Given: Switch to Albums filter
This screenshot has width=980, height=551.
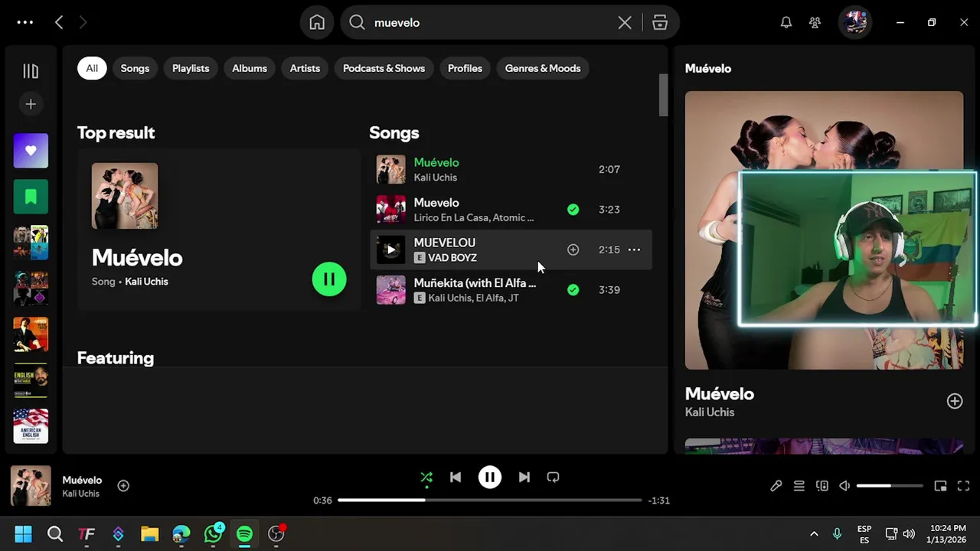Looking at the screenshot, I should tap(250, 68).
